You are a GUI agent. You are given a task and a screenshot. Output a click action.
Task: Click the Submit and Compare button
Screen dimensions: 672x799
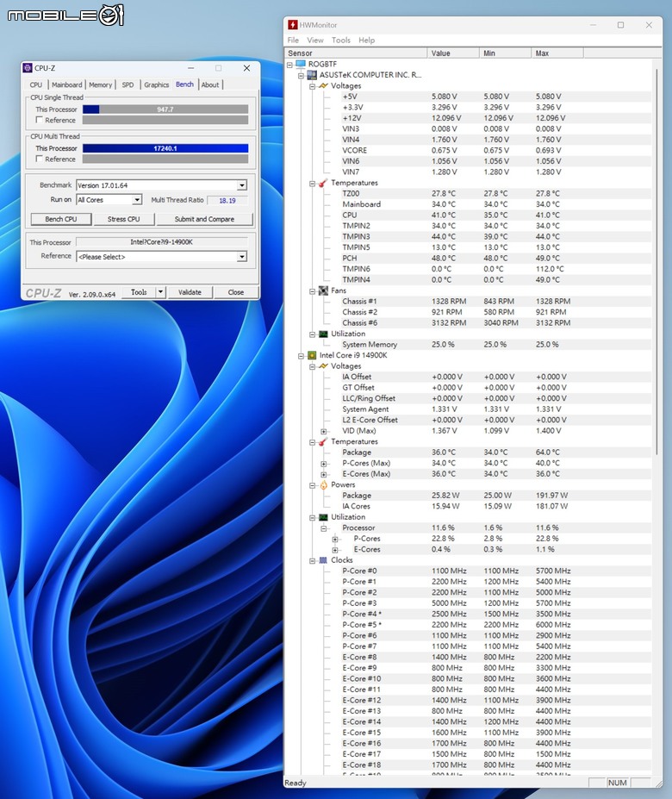[x=204, y=219]
